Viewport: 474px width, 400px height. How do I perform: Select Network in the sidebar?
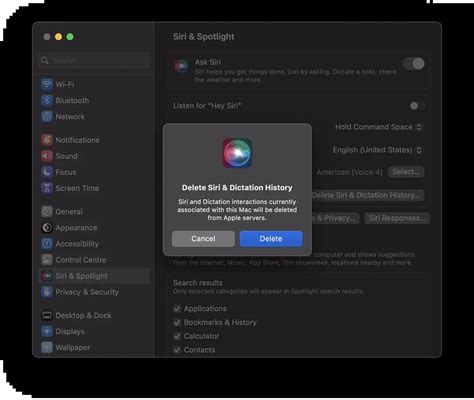(x=94, y=116)
